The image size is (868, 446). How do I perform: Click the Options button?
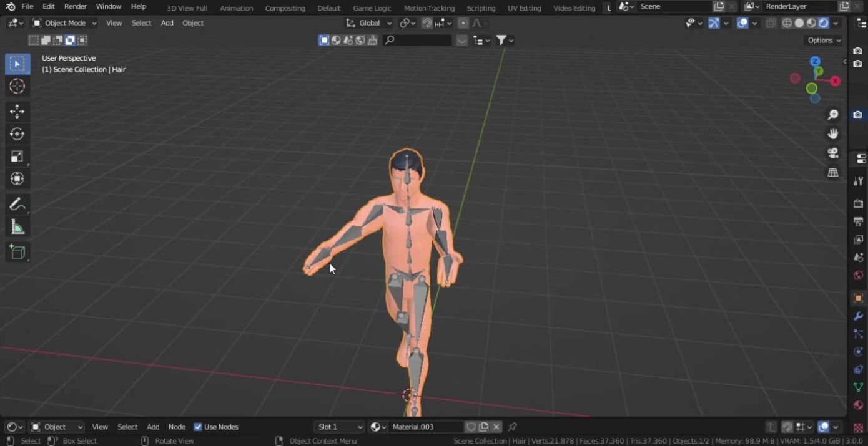pyautogui.click(x=824, y=40)
